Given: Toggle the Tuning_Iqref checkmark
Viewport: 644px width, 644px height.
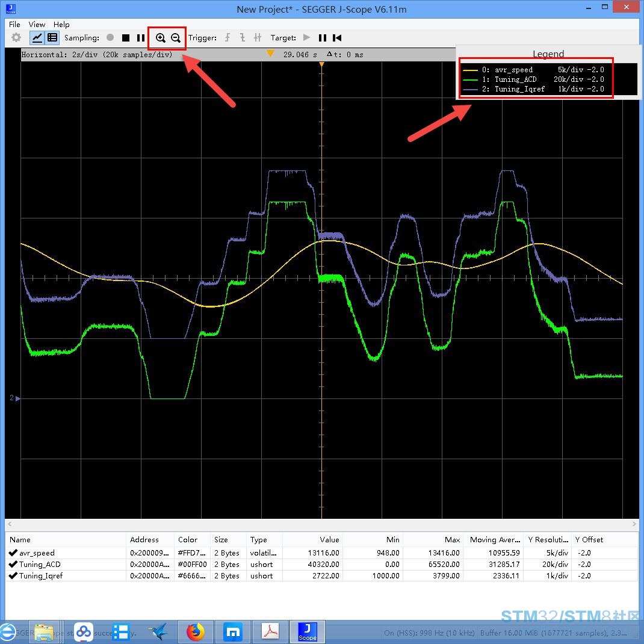Looking at the screenshot, I should click(x=13, y=575).
